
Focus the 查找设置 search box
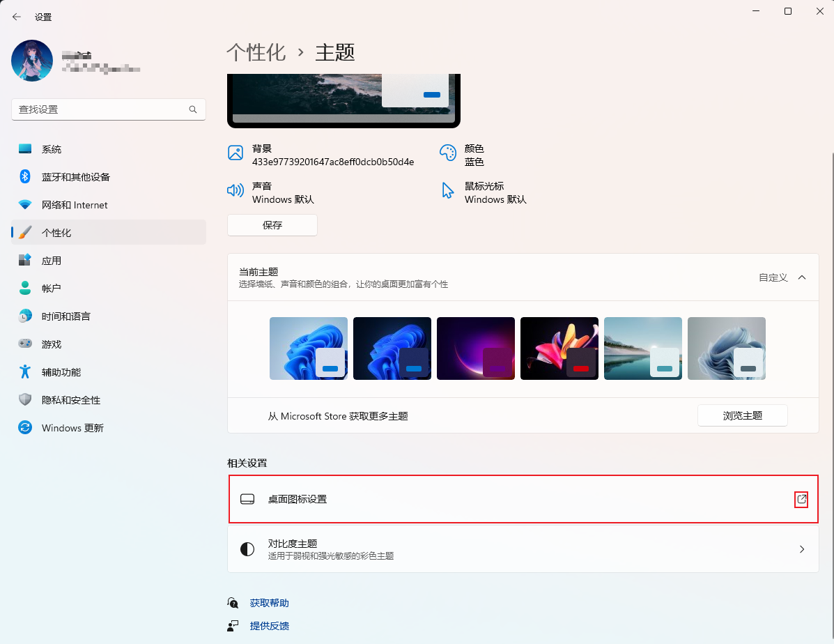(x=109, y=109)
